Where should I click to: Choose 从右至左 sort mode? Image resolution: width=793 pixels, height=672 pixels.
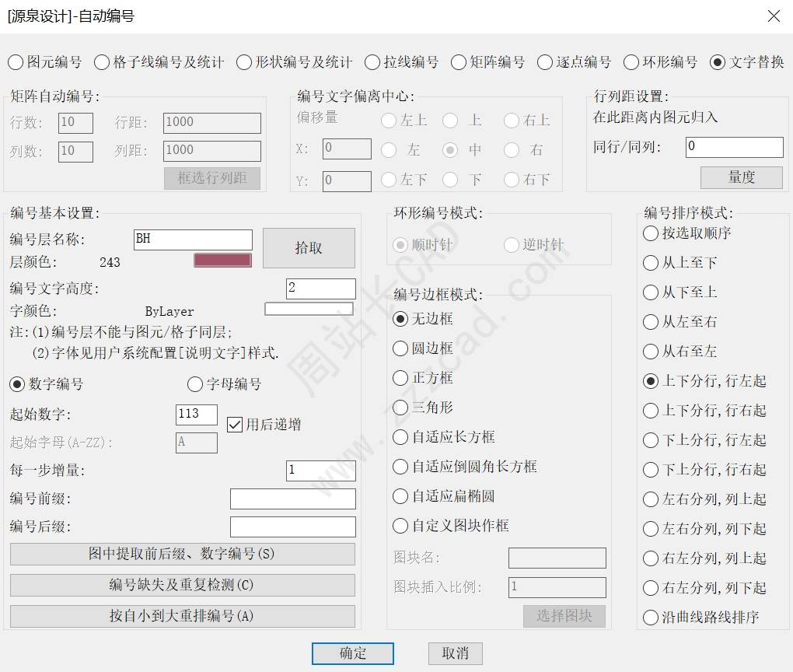pos(679,352)
